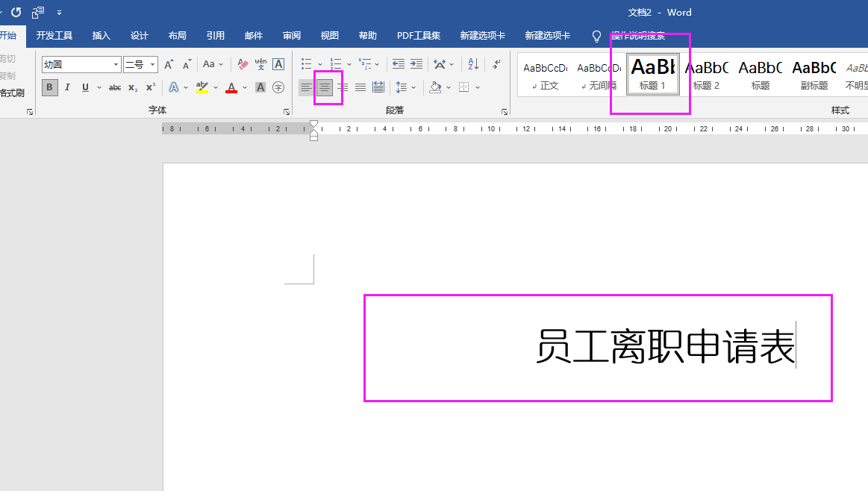Toggle bold on the selected text
This screenshot has height=491, width=868.
tap(49, 87)
